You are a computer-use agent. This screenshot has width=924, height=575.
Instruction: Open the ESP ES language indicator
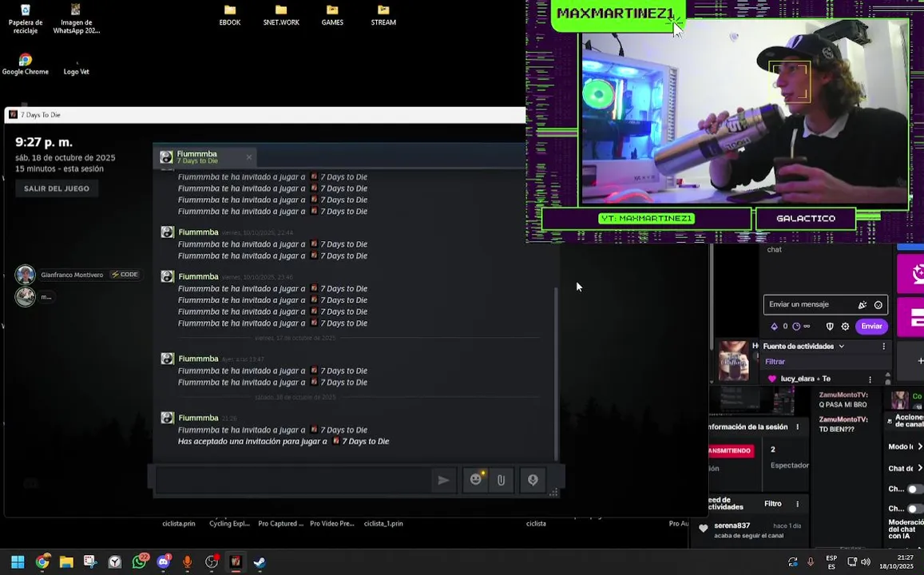831,562
